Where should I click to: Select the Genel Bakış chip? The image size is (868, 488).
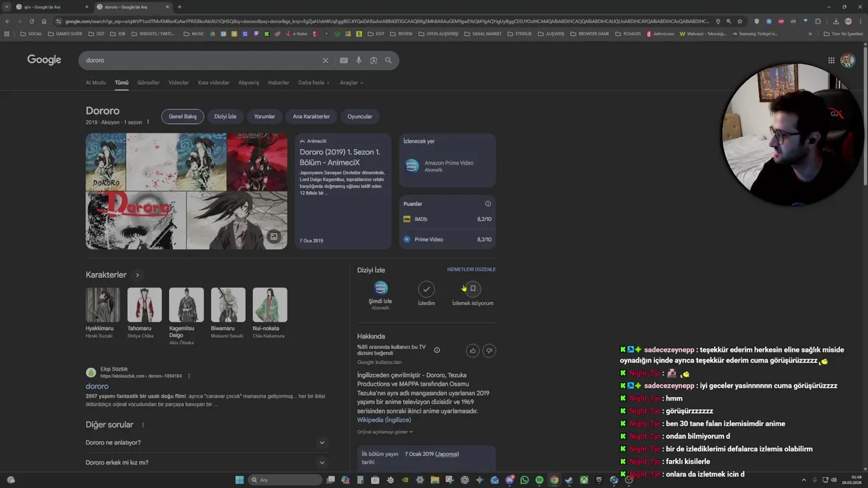(x=182, y=117)
